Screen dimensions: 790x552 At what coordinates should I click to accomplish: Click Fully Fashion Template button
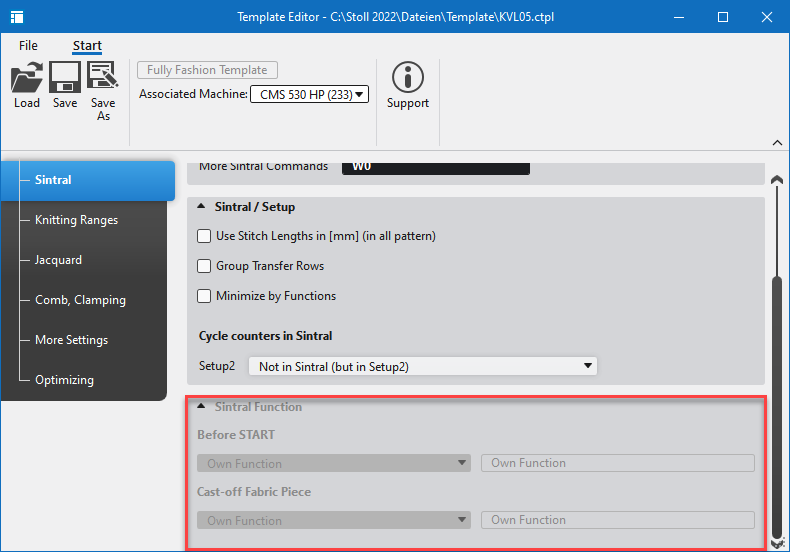click(x=207, y=70)
